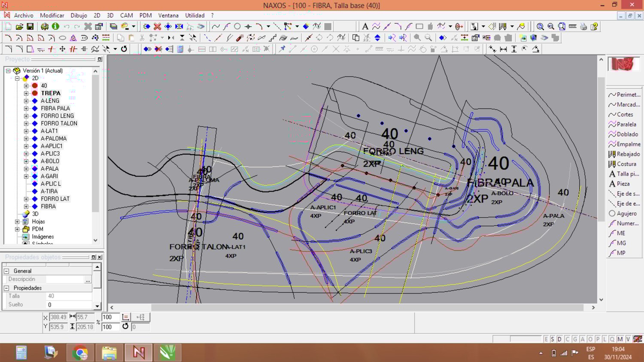644x362 pixels.
Task: Select the text 'A' tool in toolbar
Action: click(x=365, y=27)
